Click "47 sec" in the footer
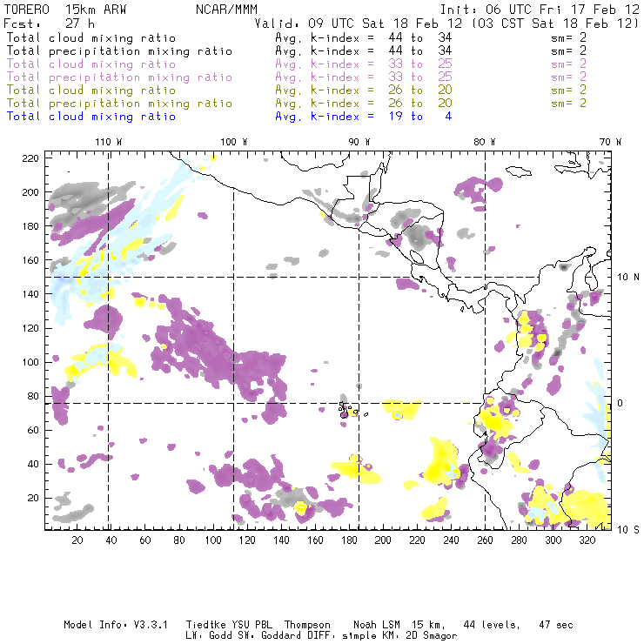This screenshot has height=644, width=644. coord(556,625)
